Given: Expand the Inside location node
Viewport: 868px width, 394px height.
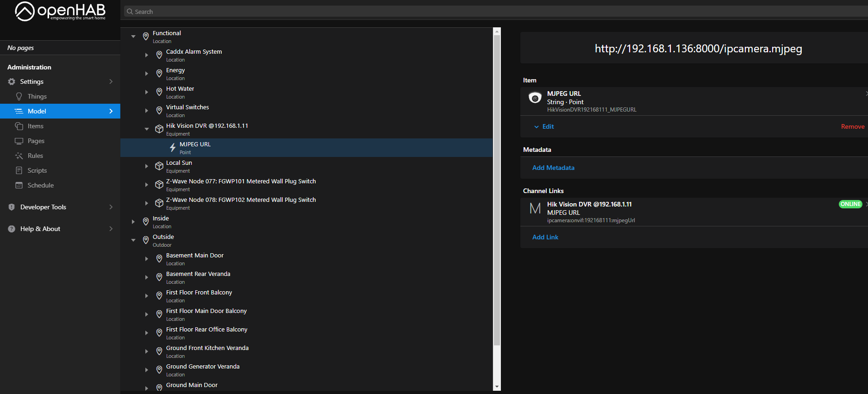Looking at the screenshot, I should (x=133, y=222).
